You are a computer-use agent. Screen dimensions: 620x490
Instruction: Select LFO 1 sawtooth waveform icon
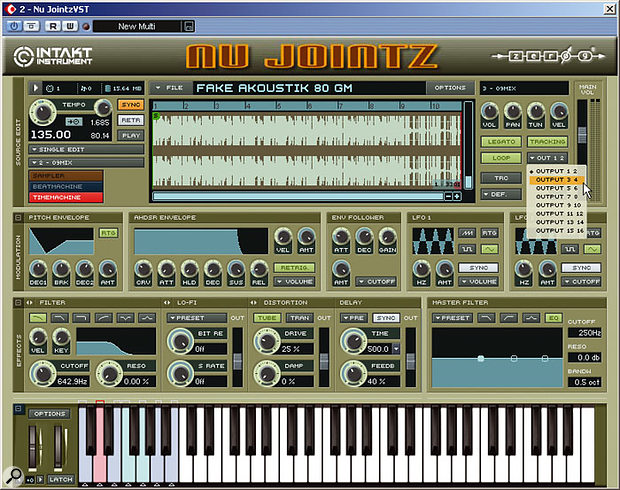coord(467,233)
